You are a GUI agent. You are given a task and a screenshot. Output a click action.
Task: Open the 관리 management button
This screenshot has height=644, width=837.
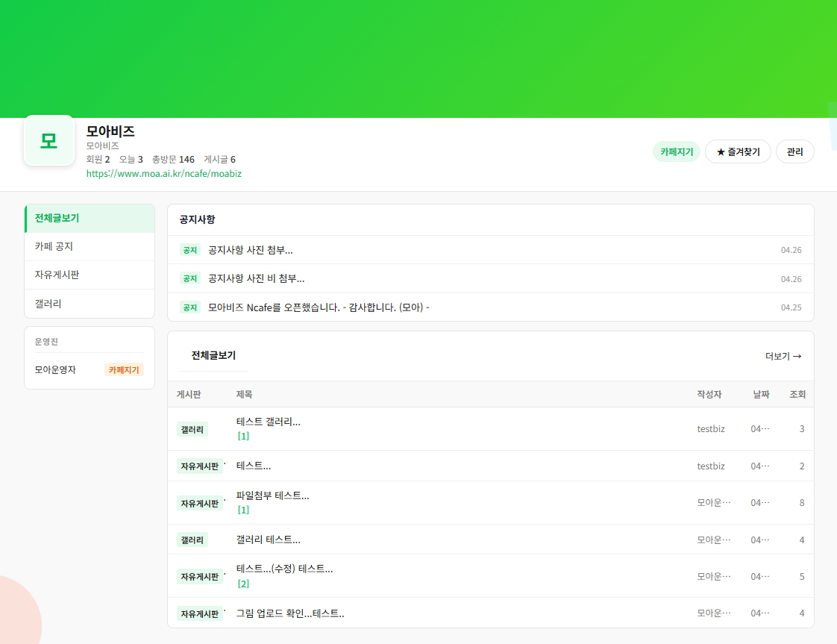[794, 151]
